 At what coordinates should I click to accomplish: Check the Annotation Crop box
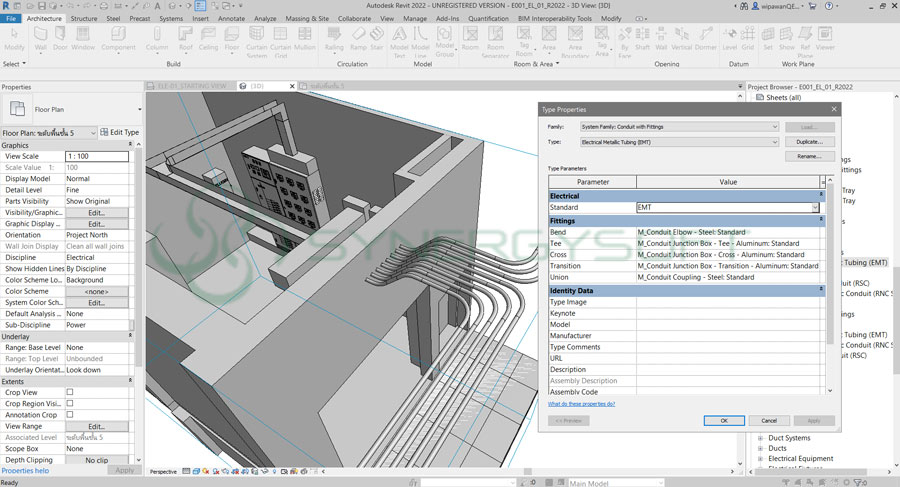[70, 414]
